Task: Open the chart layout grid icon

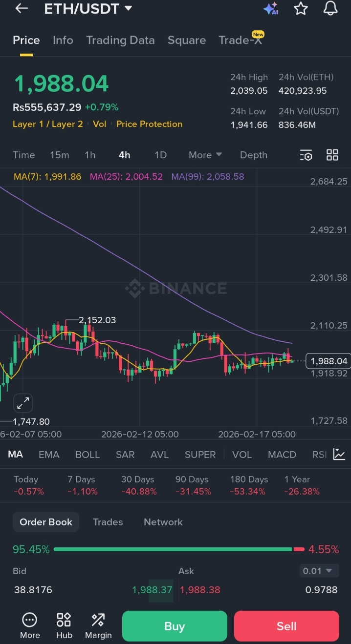Action: click(332, 155)
